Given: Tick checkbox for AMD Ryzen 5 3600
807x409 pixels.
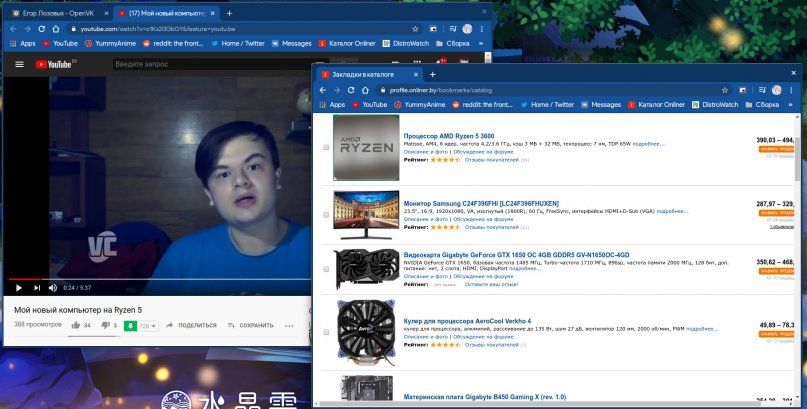Looking at the screenshot, I should click(x=325, y=147).
